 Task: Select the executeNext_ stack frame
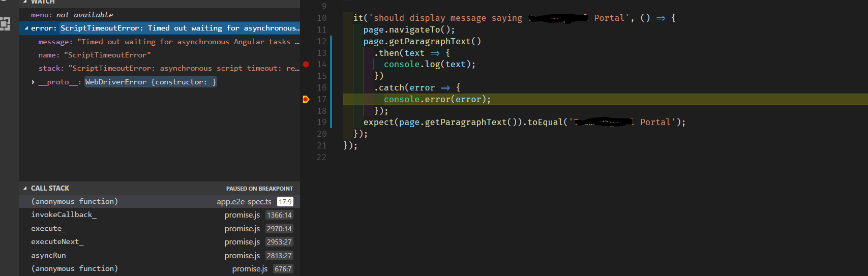click(159, 242)
